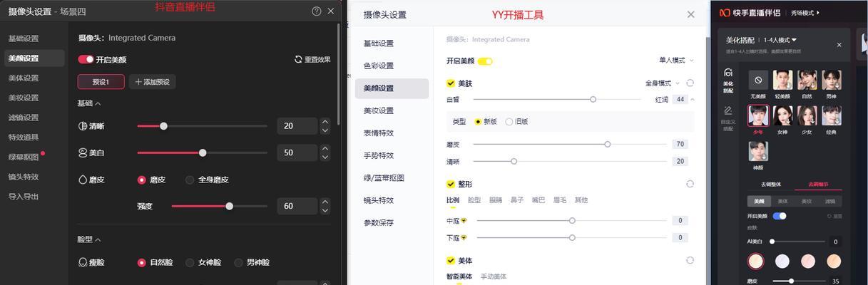Choose 轻美颜 preset thumbnail
Viewport: 868px width, 285px height.
782,80
